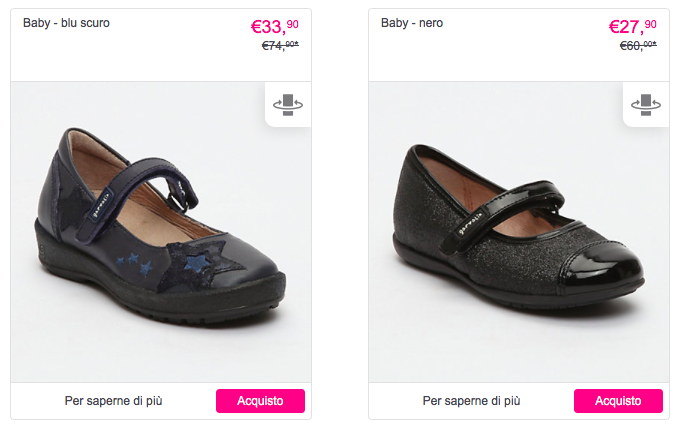Viewport: 678px width, 431px height.
Task: Click the crossed-out €74,90 original price
Action: pos(280,46)
